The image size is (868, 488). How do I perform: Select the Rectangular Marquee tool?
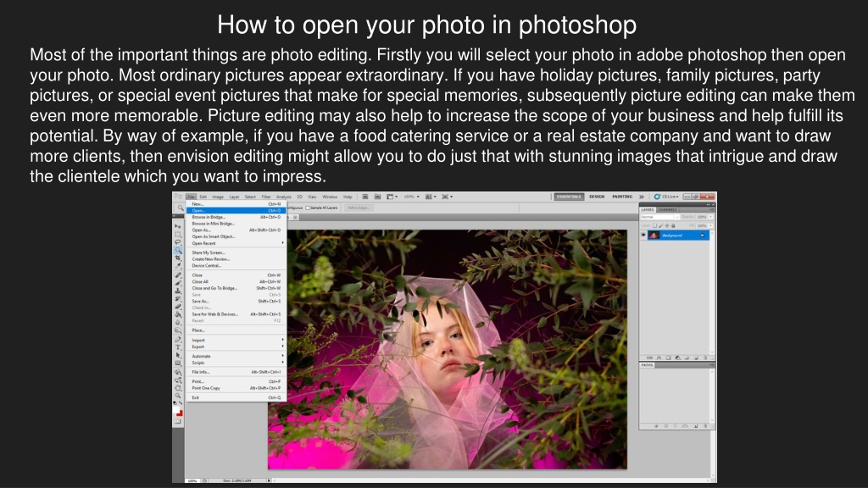click(x=178, y=234)
